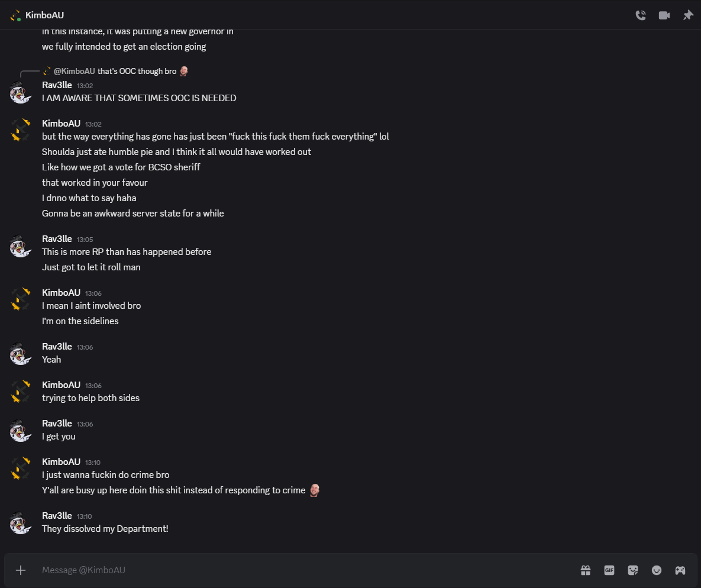Screen dimensions: 701x588
Task: Click Rav3lle username above "This is more RP"
Action: [57, 239]
